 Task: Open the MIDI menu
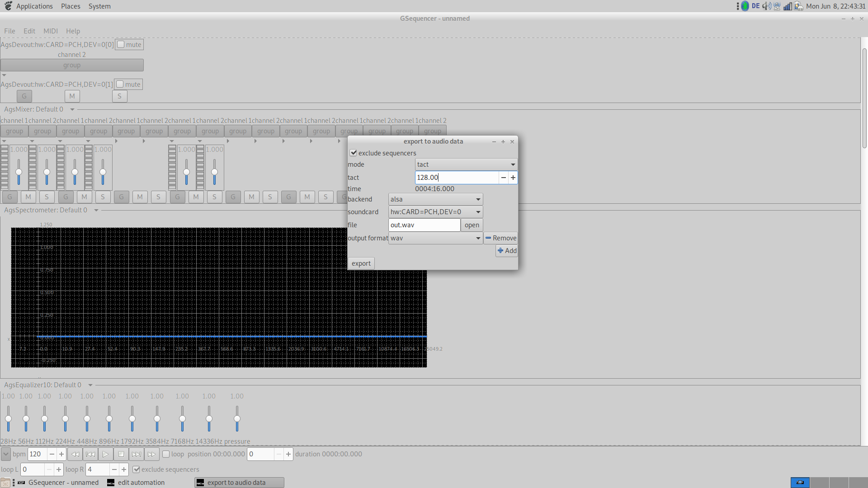pyautogui.click(x=50, y=31)
